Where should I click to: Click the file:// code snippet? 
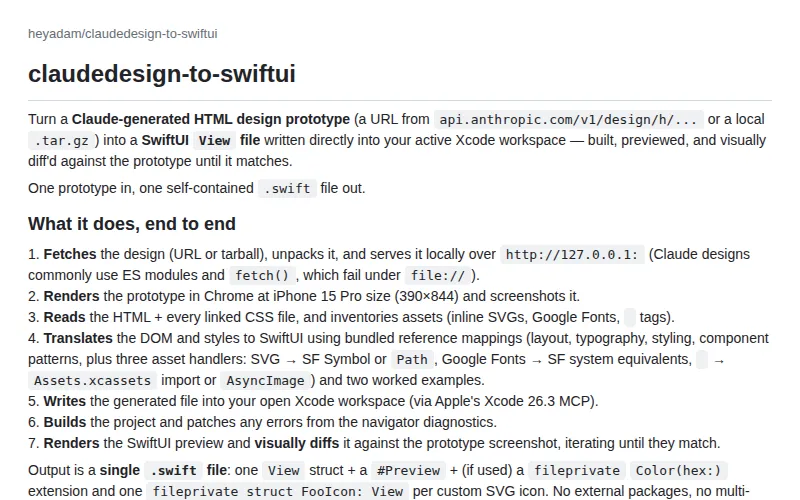tap(438, 276)
